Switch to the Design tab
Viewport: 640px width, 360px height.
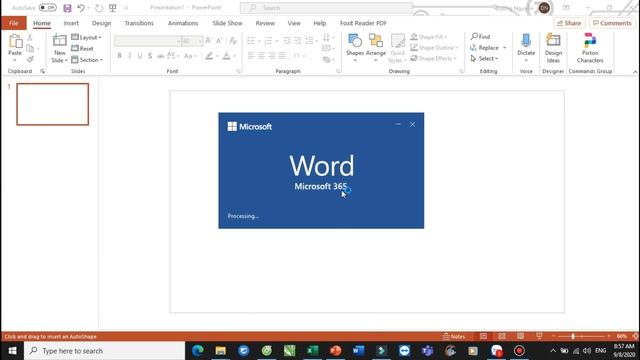pyautogui.click(x=101, y=23)
